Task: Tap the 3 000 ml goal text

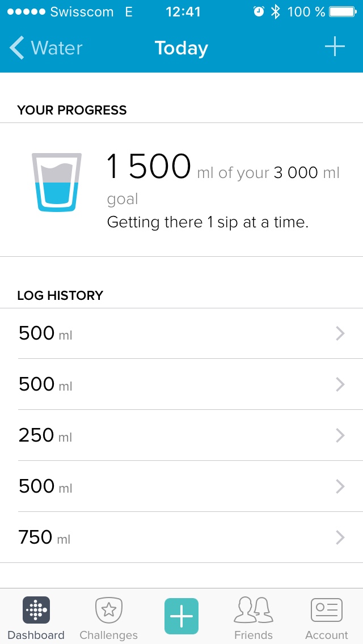Action: pos(307,173)
